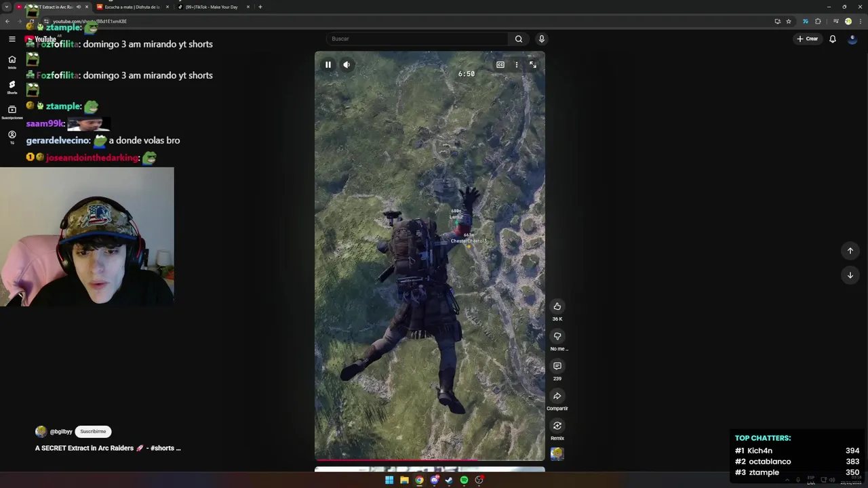
Task: Share the Short via Compartir
Action: 557,396
